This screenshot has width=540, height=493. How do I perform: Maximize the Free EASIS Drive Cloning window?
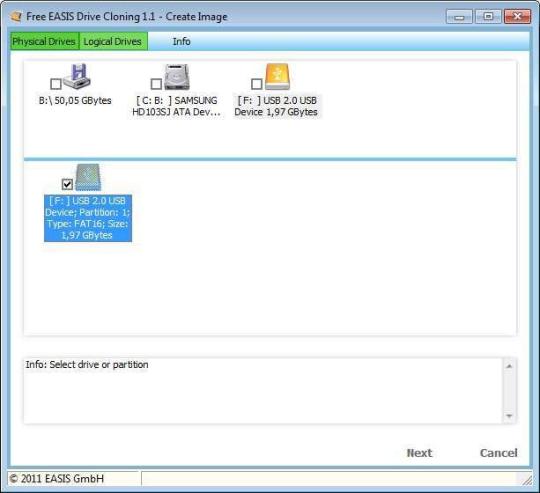coord(488,17)
